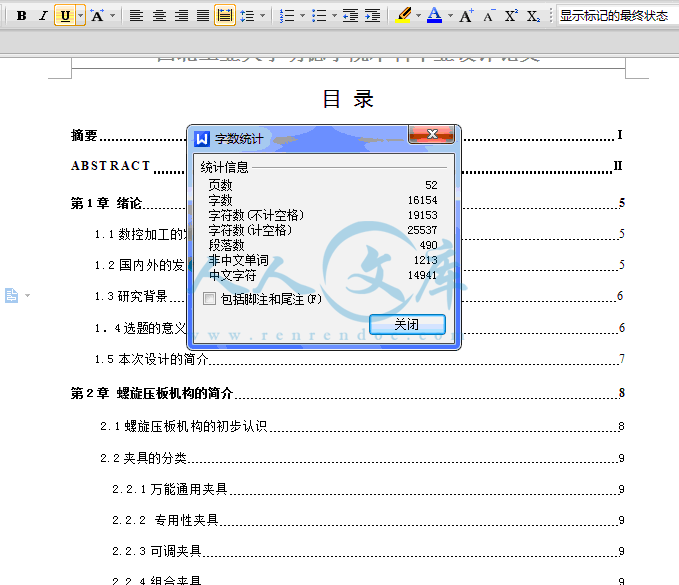The height and width of the screenshot is (585, 679).
Task: Toggle underline formatting
Action: coord(65,16)
